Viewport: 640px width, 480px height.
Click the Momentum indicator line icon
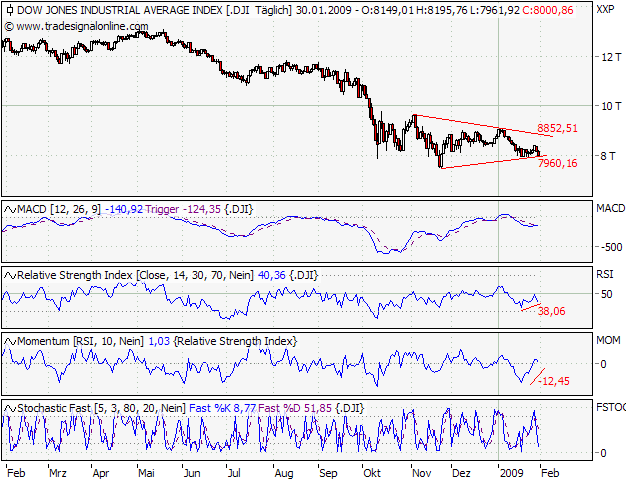10,341
